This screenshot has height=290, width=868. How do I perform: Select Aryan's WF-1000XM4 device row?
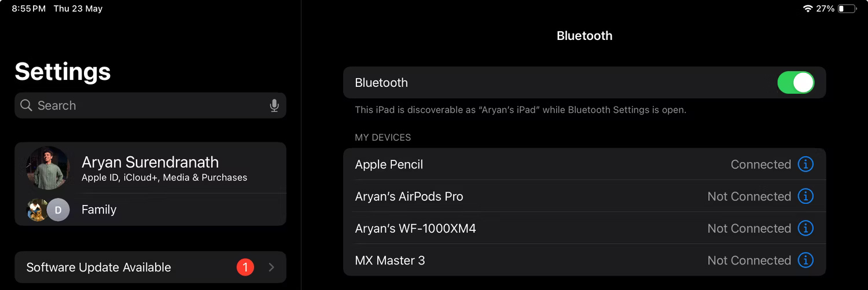point(415,229)
